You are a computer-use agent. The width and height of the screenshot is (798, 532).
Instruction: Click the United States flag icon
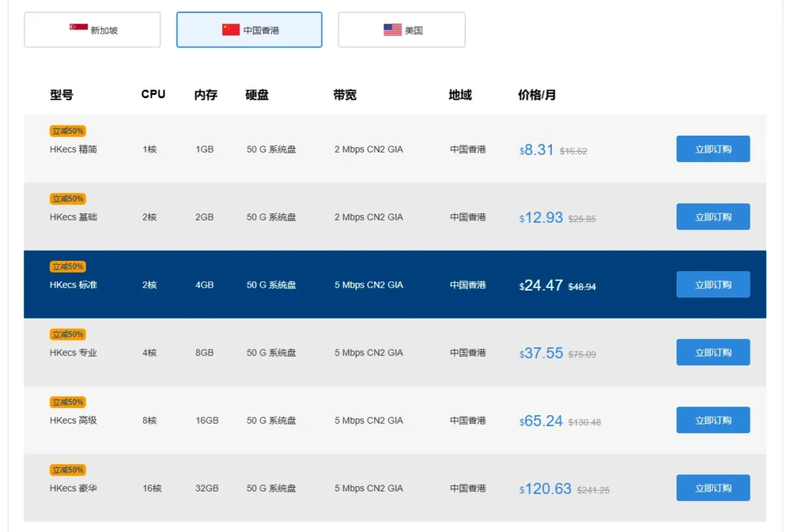[x=393, y=30]
